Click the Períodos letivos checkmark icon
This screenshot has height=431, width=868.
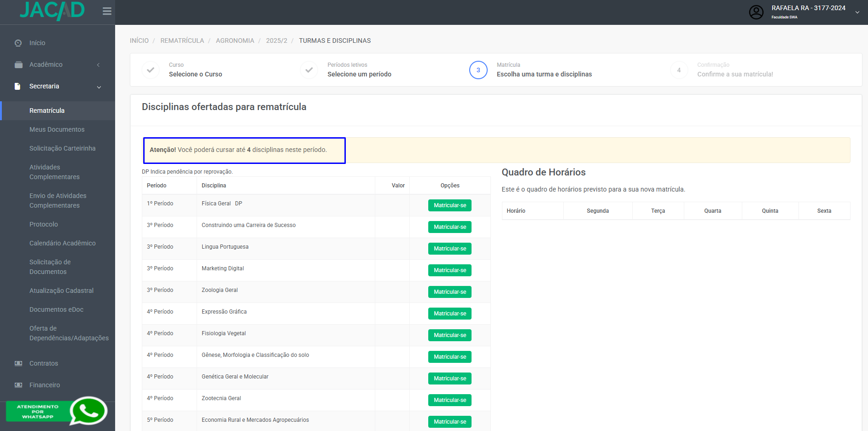309,70
